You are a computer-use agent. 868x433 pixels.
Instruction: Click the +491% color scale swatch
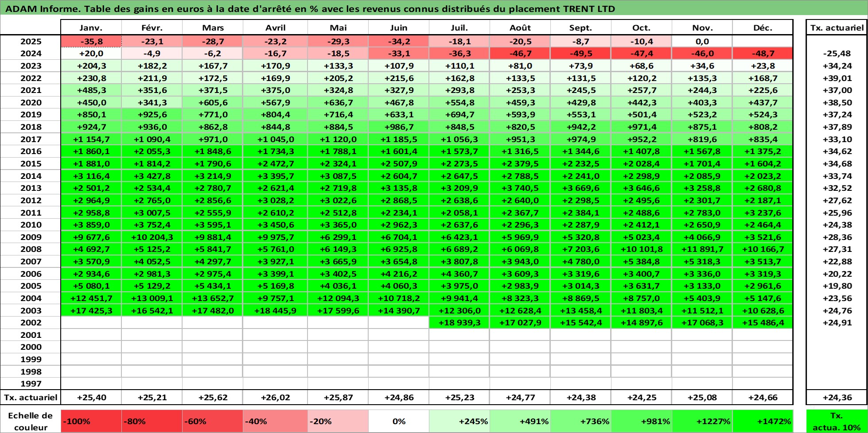(520, 421)
